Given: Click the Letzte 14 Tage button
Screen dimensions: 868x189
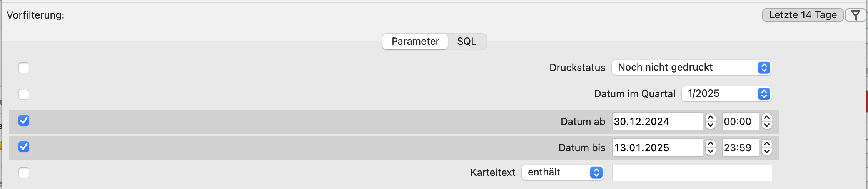Looking at the screenshot, I should coord(803,15).
